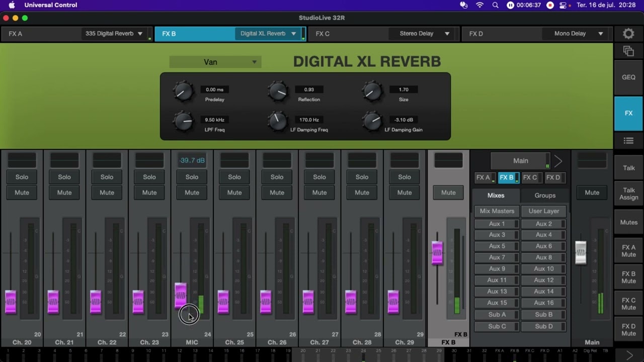This screenshot has width=644, height=362.
Task: Select the Mix Masters layer
Action: 497,211
